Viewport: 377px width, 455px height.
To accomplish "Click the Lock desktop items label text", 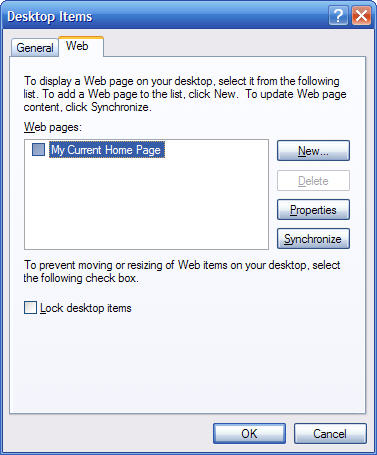I will pos(86,308).
